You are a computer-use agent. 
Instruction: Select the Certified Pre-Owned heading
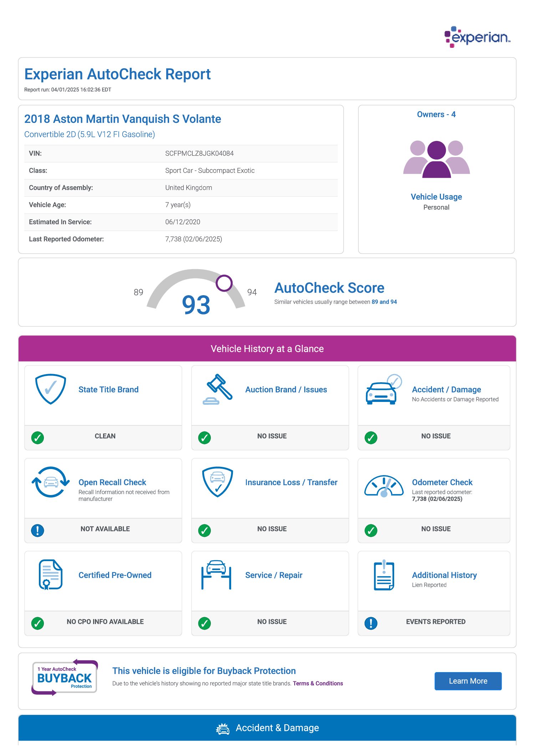click(115, 575)
